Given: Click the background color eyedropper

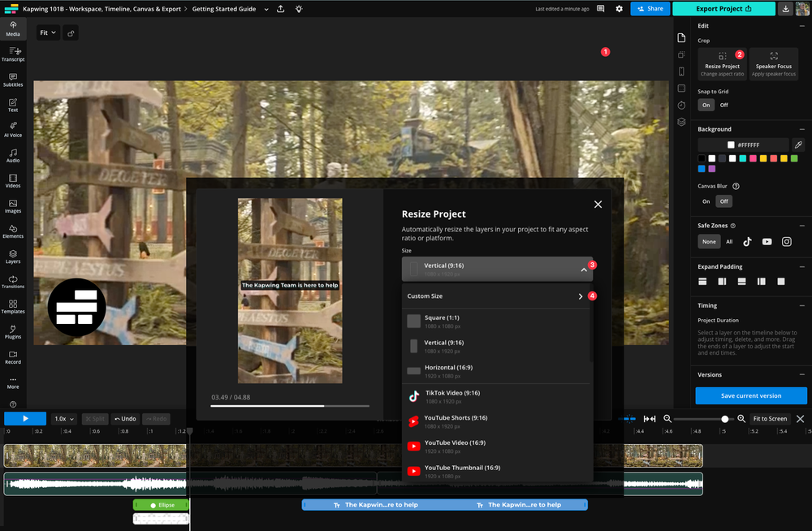Looking at the screenshot, I should point(798,144).
